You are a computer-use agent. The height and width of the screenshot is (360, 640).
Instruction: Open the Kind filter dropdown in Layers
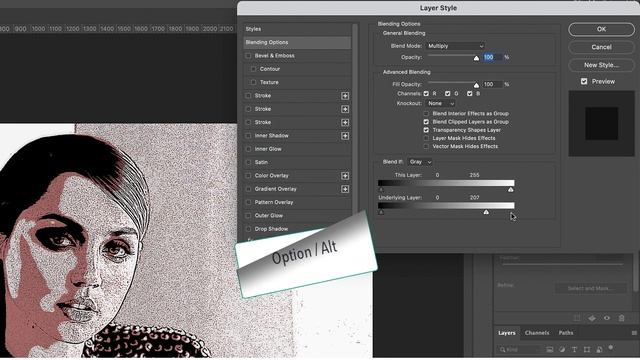[x=520, y=349]
